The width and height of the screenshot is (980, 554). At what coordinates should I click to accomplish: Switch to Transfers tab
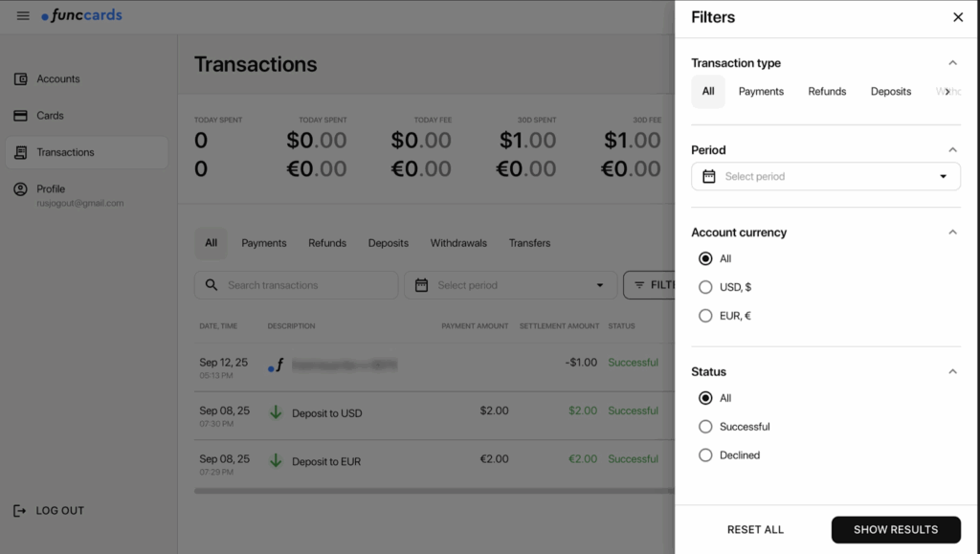point(529,243)
